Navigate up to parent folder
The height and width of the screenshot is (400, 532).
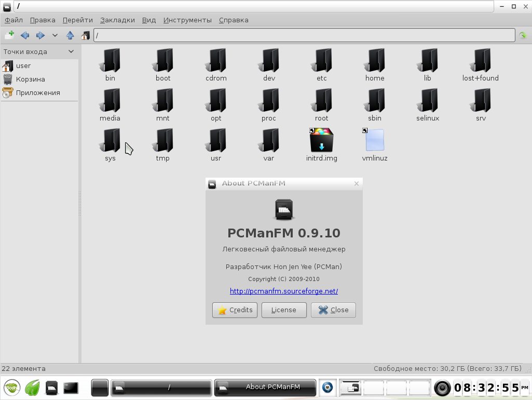click(x=70, y=35)
